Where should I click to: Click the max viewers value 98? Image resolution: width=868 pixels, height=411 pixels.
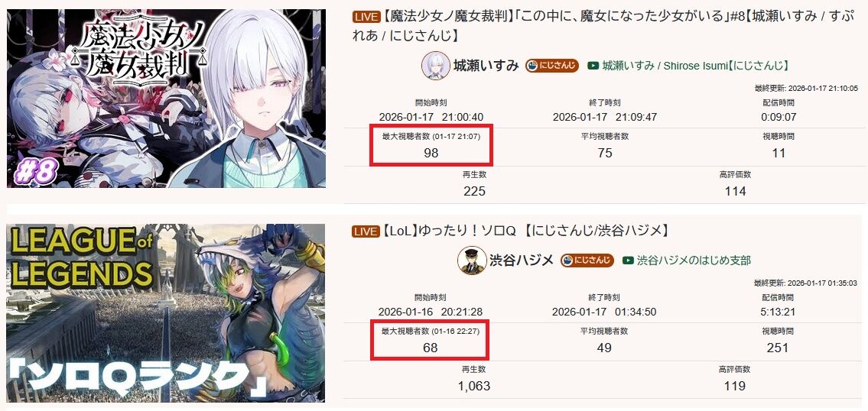[431, 154]
